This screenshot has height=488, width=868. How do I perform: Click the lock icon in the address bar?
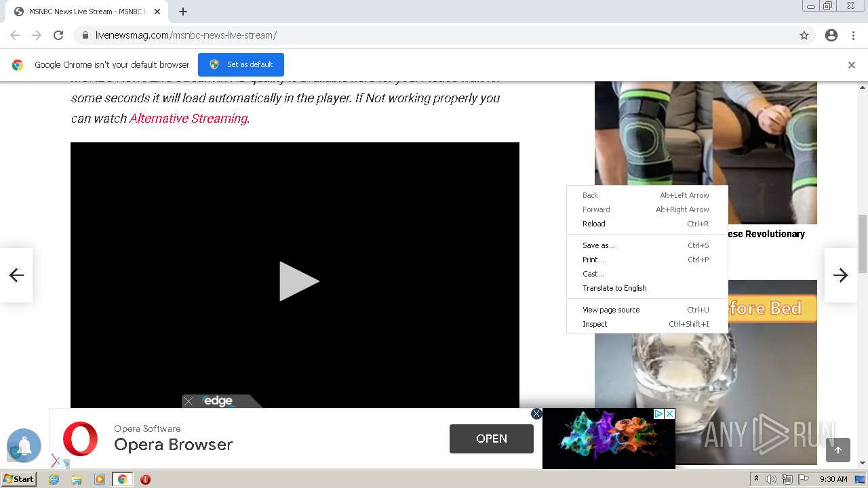[x=85, y=35]
